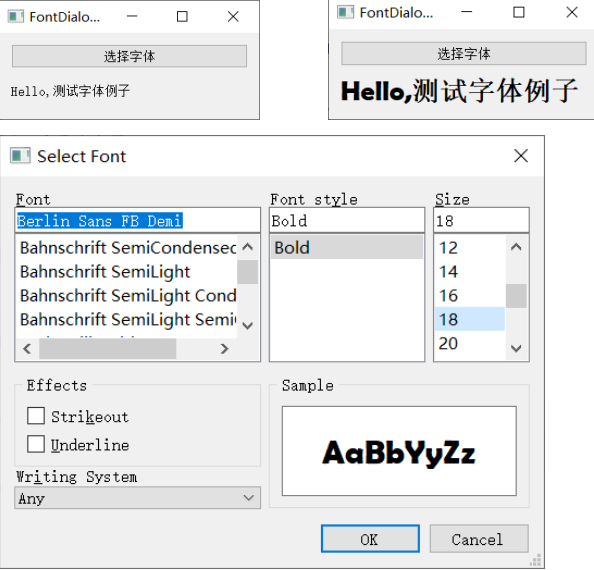Viewport: 594px width, 570px height.
Task: Click 选择字体 button in right window
Action: [x=464, y=53]
